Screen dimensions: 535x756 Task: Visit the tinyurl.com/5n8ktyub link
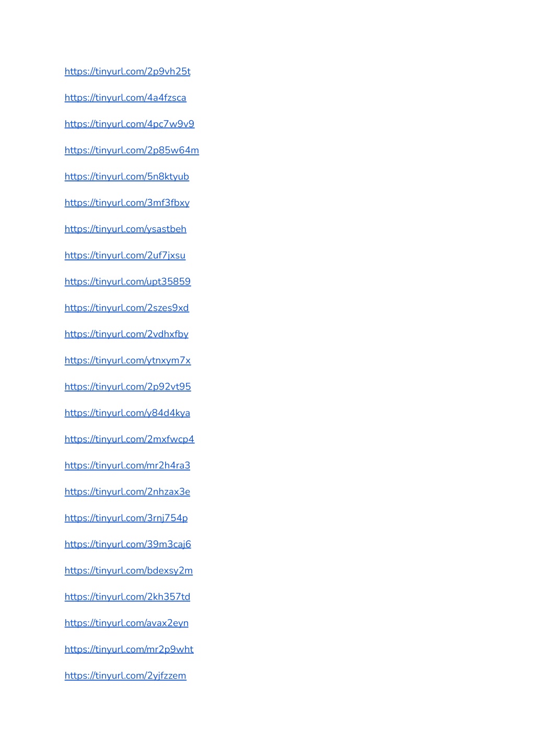[127, 177]
